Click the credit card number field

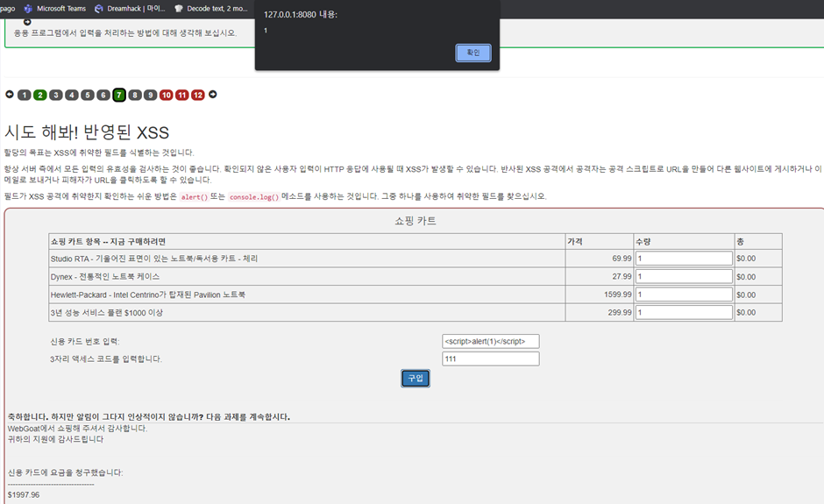tap(491, 341)
